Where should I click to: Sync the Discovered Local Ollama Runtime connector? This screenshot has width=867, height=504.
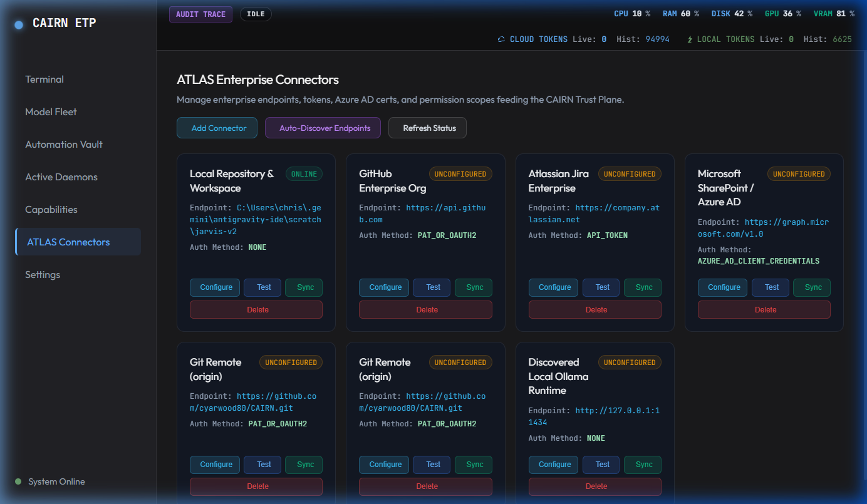[x=644, y=465]
